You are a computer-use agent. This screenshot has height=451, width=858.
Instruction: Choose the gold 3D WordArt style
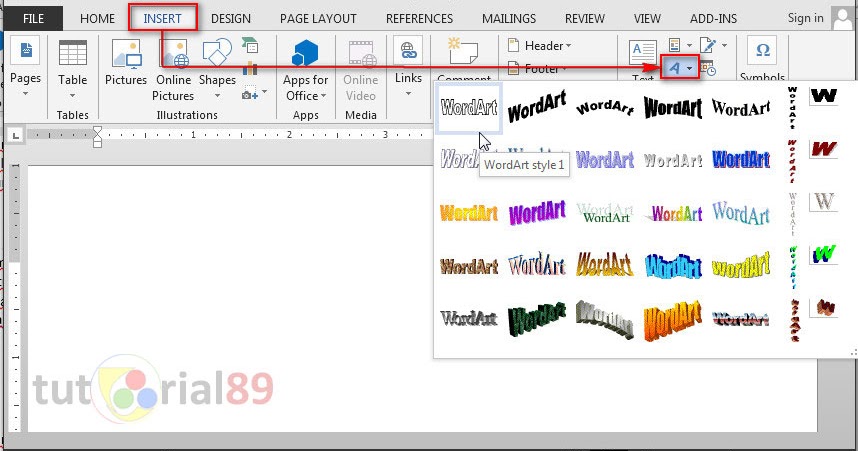[x=605, y=265]
